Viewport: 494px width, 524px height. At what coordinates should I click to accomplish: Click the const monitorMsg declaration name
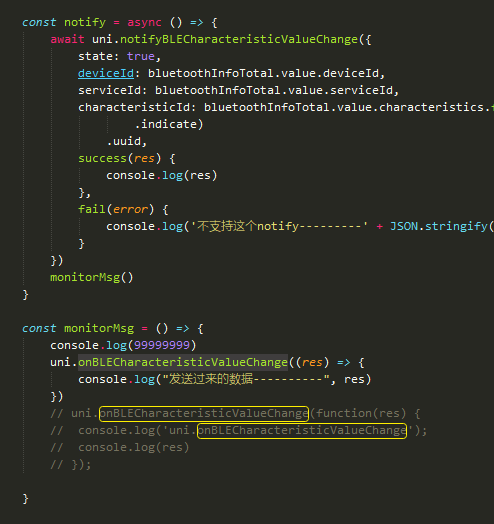tap(99, 329)
